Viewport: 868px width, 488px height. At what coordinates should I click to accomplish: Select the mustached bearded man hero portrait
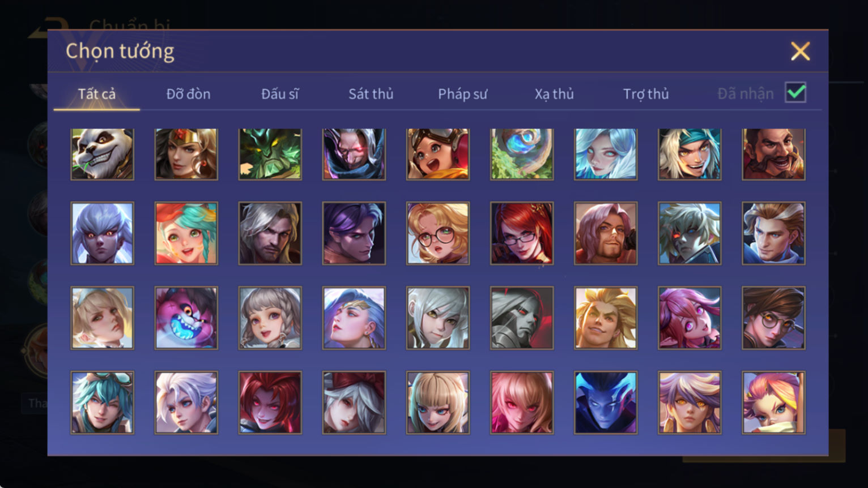[x=773, y=154]
